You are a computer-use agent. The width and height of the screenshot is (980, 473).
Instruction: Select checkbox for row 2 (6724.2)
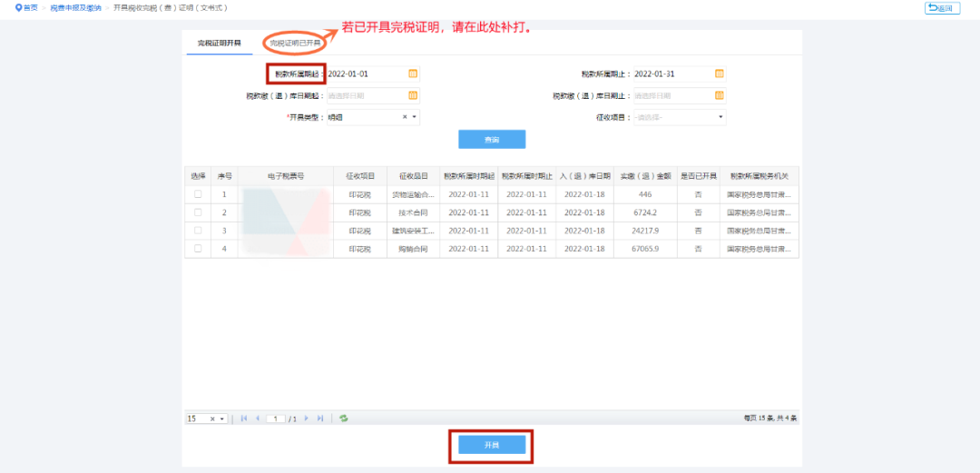(198, 212)
